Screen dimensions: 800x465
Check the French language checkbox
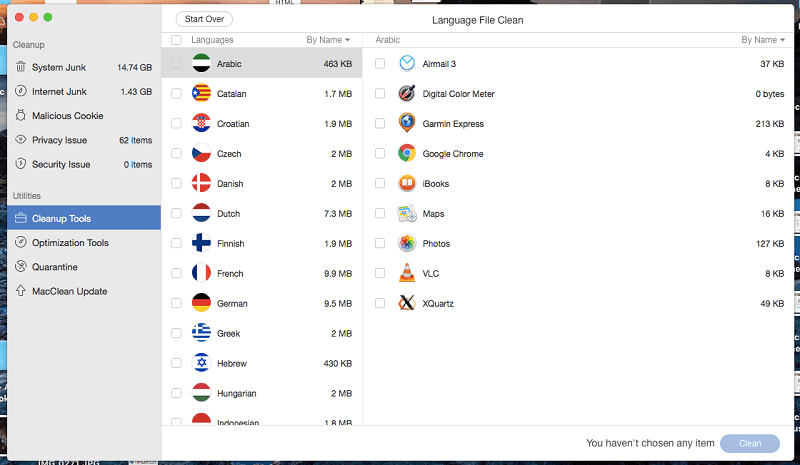pos(177,273)
